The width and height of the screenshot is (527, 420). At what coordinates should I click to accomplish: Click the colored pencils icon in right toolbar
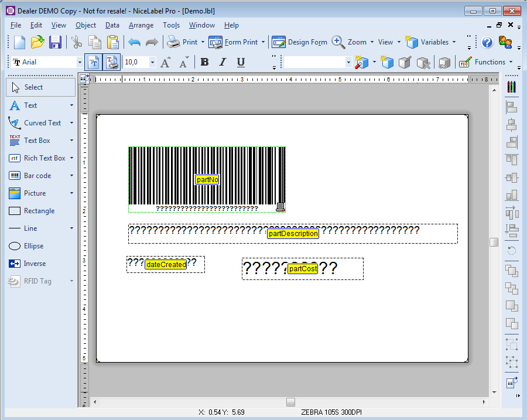point(512,87)
